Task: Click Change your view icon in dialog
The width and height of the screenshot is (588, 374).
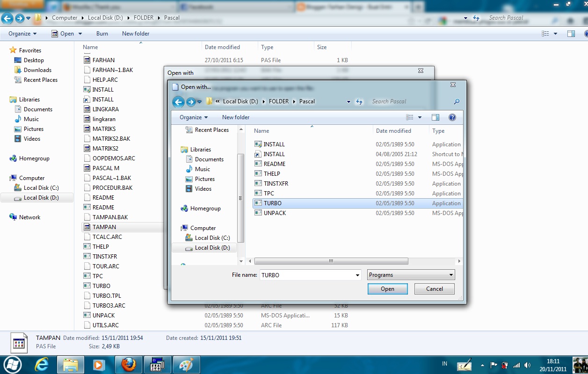Action: pos(410,117)
